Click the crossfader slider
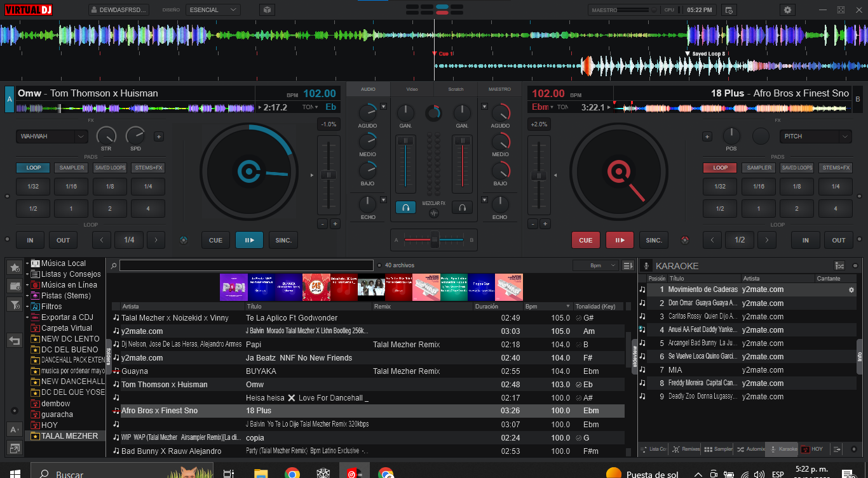Viewport: 868px width, 478px height. click(x=435, y=239)
